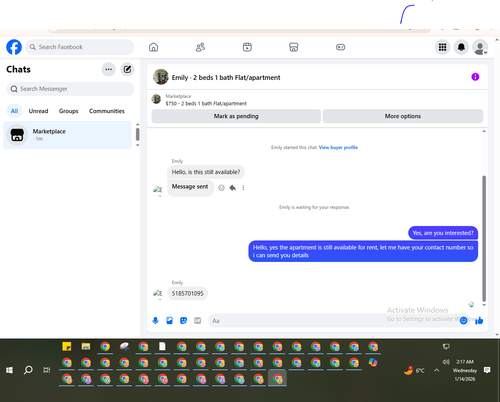Screen dimensions: 500x402
Task: Record a voice clip with microphone icon
Action: 155,321
